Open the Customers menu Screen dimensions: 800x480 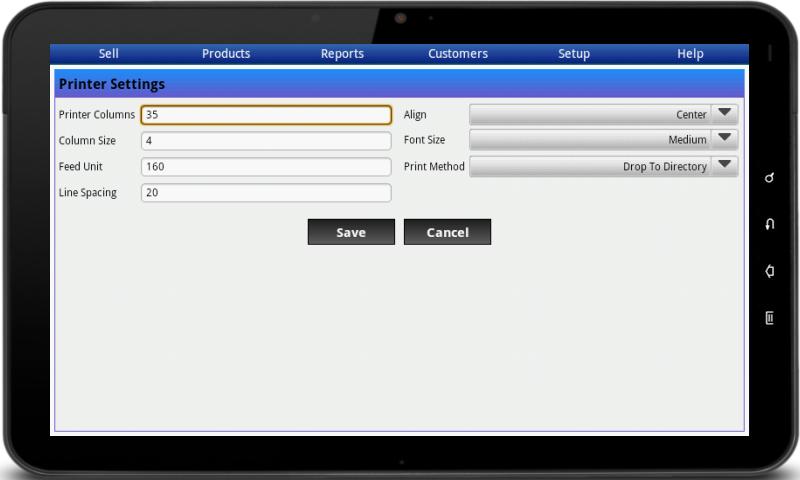coord(458,54)
